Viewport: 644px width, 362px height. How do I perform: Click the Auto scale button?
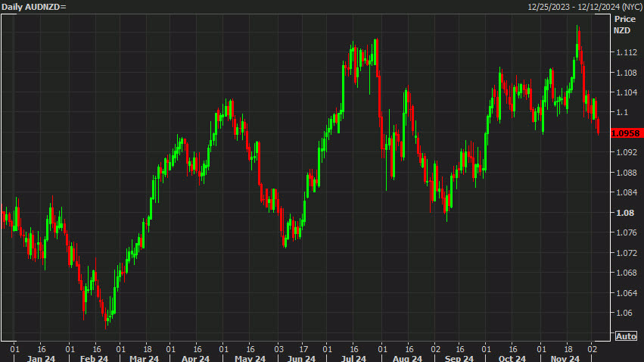coord(626,336)
